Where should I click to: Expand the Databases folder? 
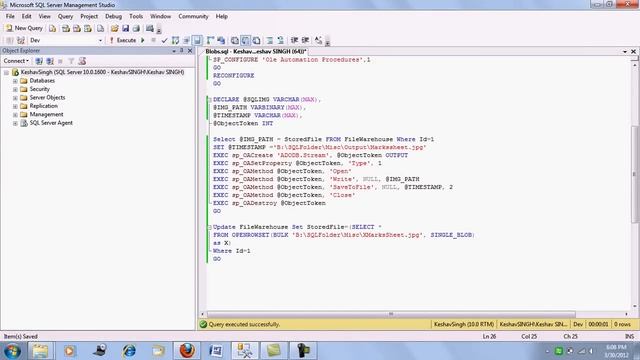coord(15,81)
